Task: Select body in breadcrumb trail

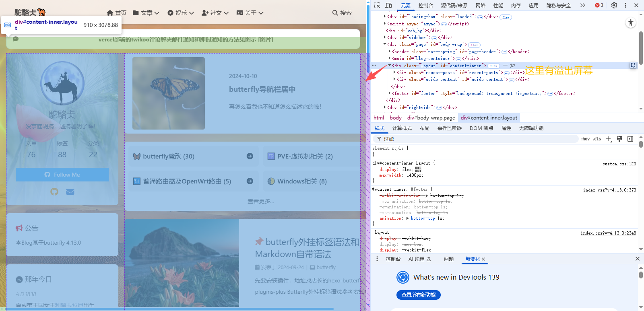Action: coord(395,117)
